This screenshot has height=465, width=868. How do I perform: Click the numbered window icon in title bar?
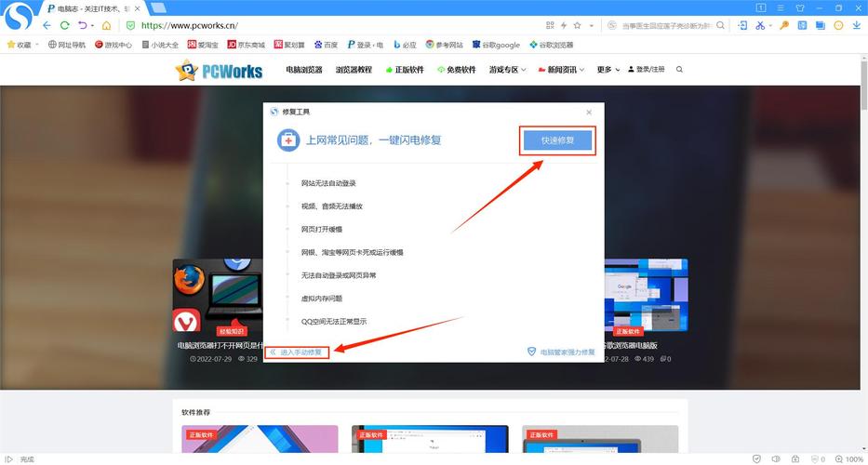point(761,7)
